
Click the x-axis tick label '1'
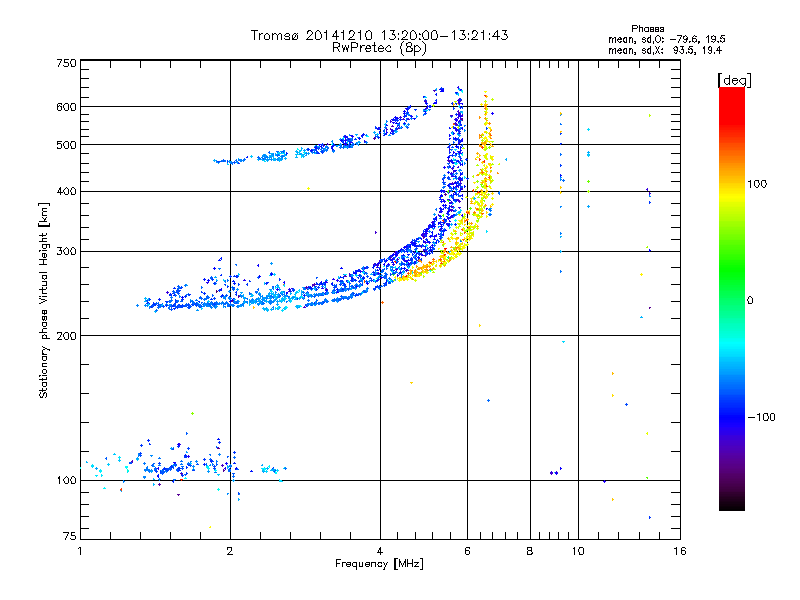coord(80,551)
